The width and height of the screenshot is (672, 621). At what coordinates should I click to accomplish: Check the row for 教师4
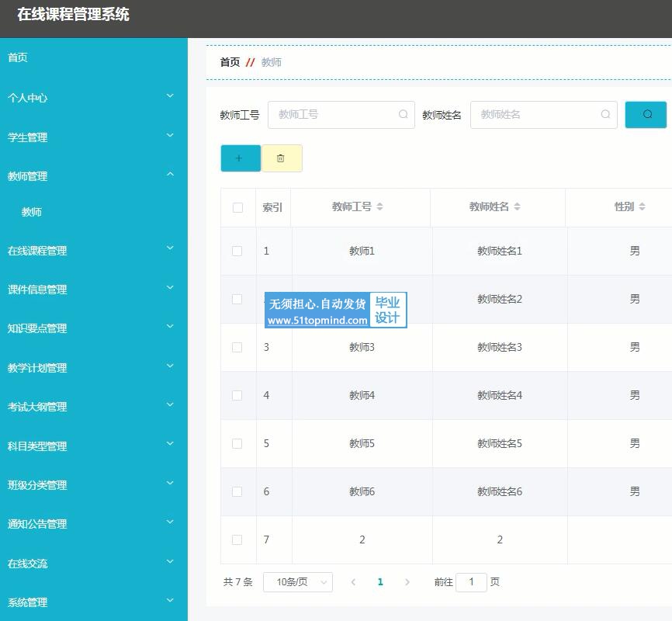(237, 395)
